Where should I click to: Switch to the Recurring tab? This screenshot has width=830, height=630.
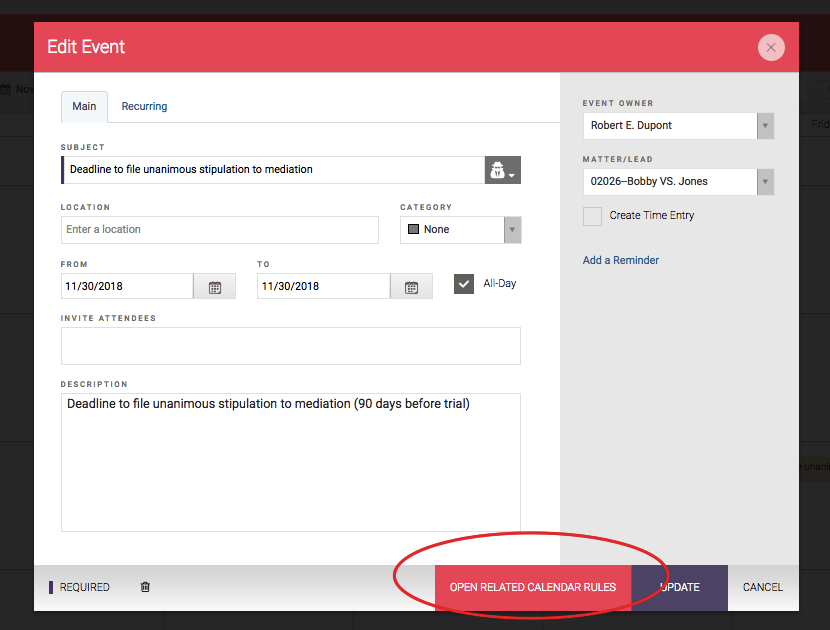[x=144, y=107]
